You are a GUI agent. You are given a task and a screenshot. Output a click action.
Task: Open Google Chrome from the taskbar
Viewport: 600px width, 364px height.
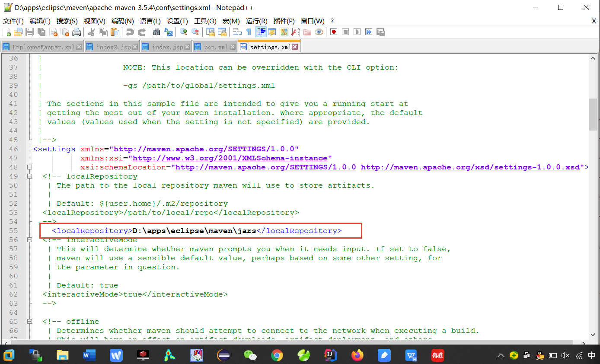coord(277,355)
